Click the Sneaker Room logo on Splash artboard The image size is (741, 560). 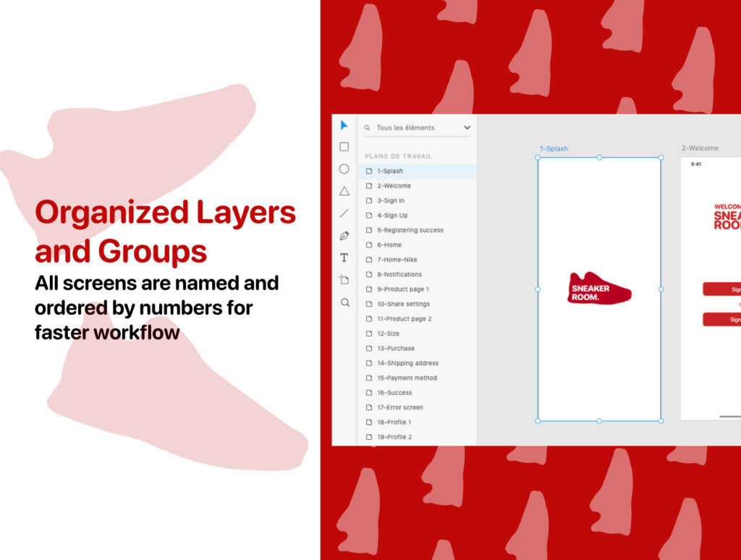pyautogui.click(x=599, y=288)
